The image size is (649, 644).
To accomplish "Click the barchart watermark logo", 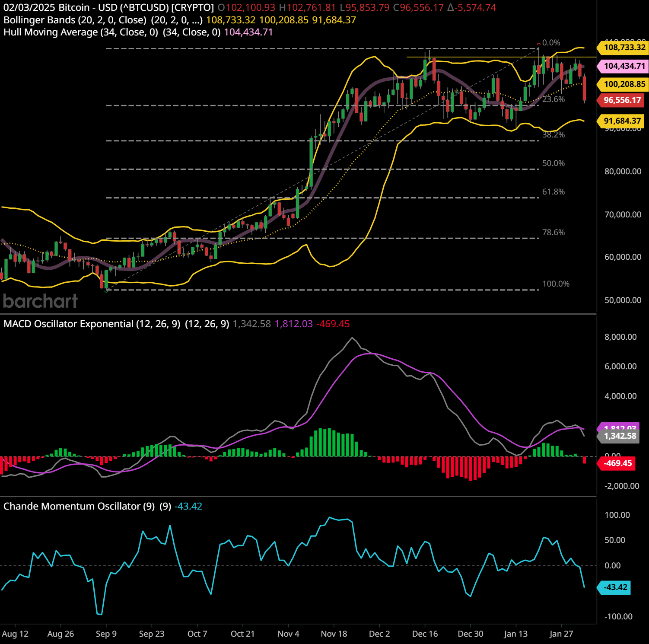I will coord(40,301).
